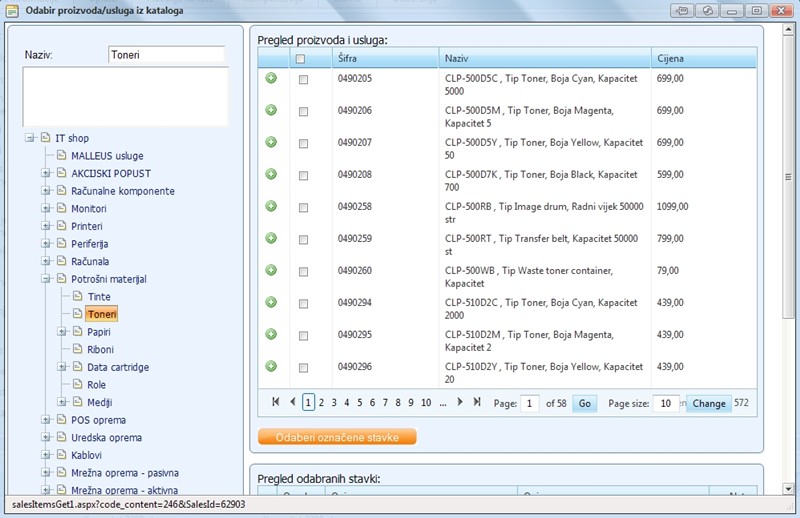Add item 0490260 with green plus icon
The image size is (800, 518).
271,270
